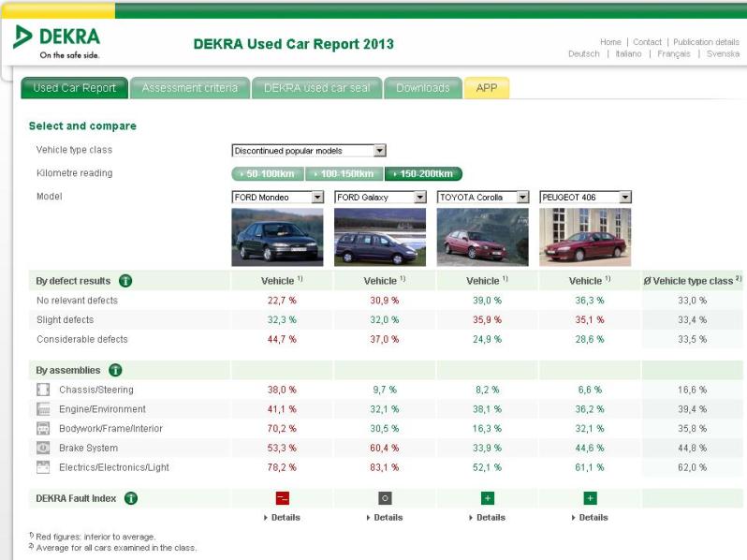Switch to the Assessment criteria tab
Viewport: 747px width, 560px height.
(190, 88)
